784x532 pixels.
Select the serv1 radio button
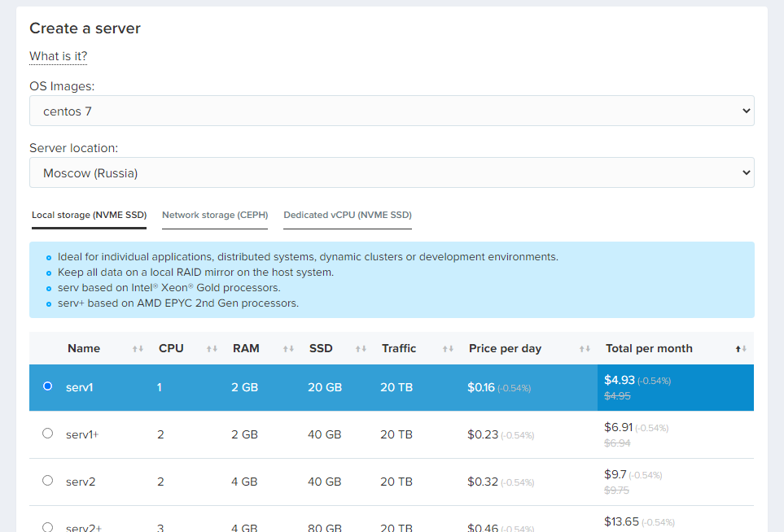[x=47, y=386]
